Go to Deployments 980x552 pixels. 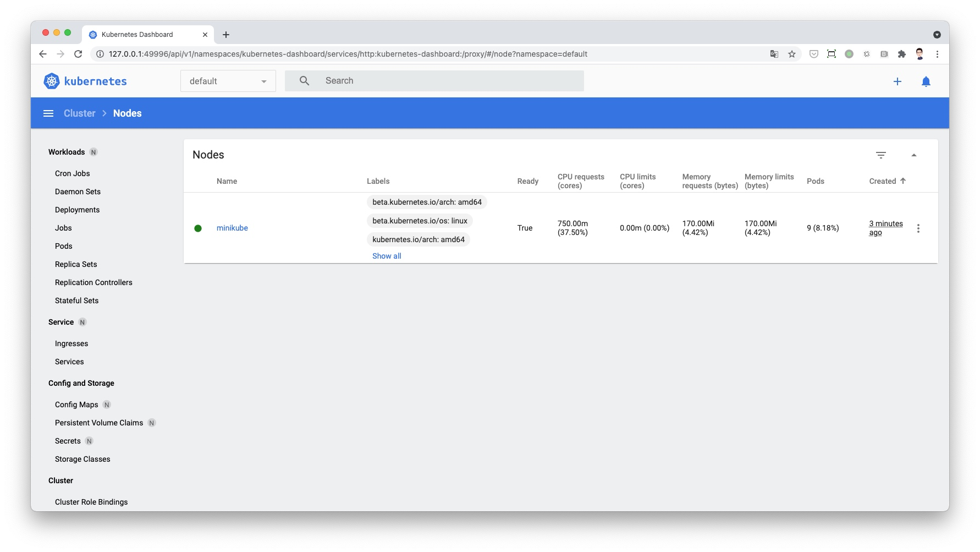pyautogui.click(x=77, y=210)
